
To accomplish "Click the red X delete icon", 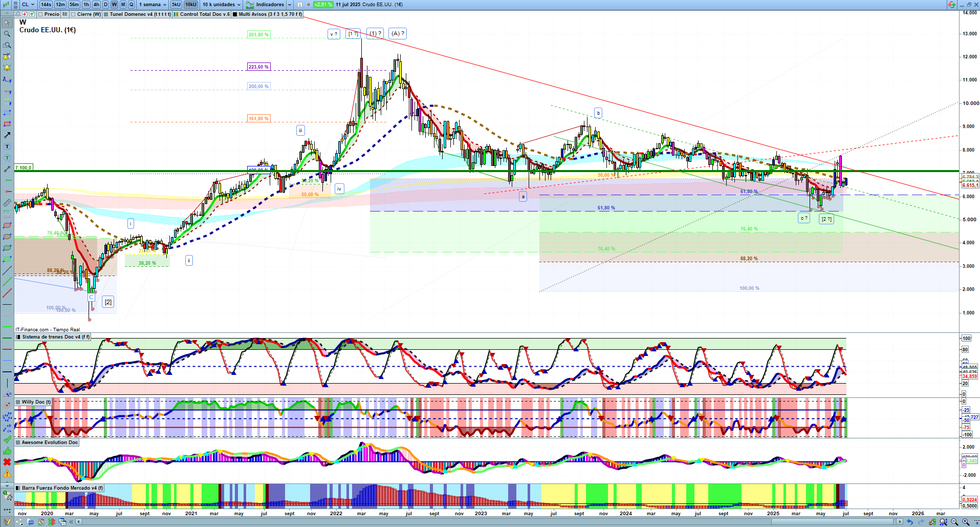I will (x=7, y=462).
